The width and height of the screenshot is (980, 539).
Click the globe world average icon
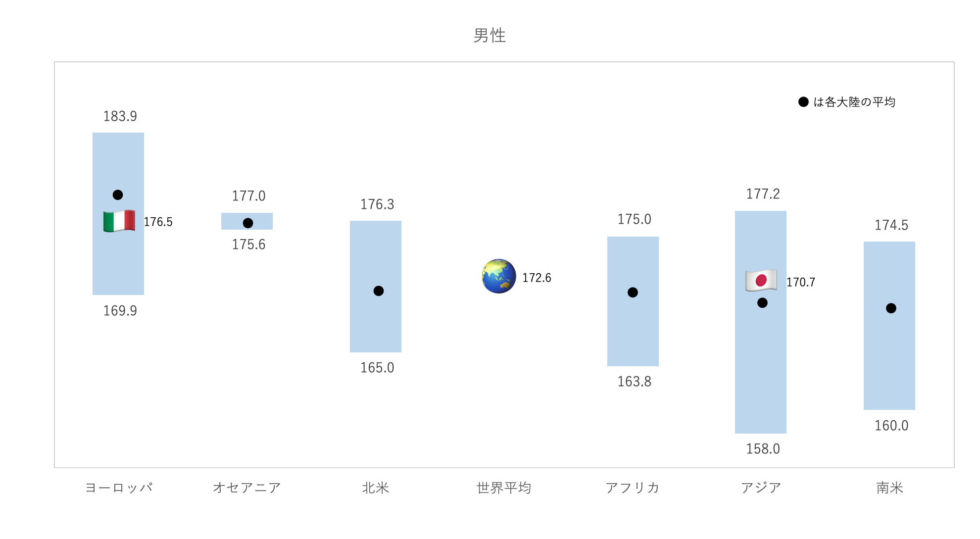(x=499, y=276)
